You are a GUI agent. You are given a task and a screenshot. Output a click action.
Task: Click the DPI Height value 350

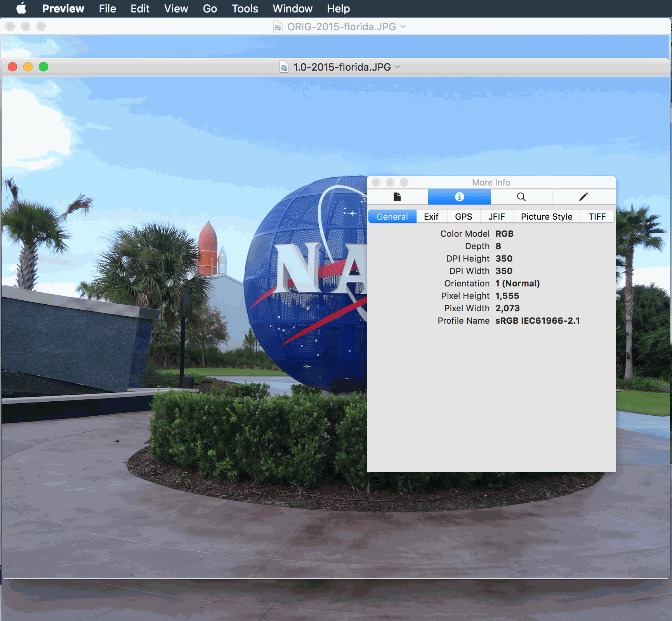coord(504,258)
